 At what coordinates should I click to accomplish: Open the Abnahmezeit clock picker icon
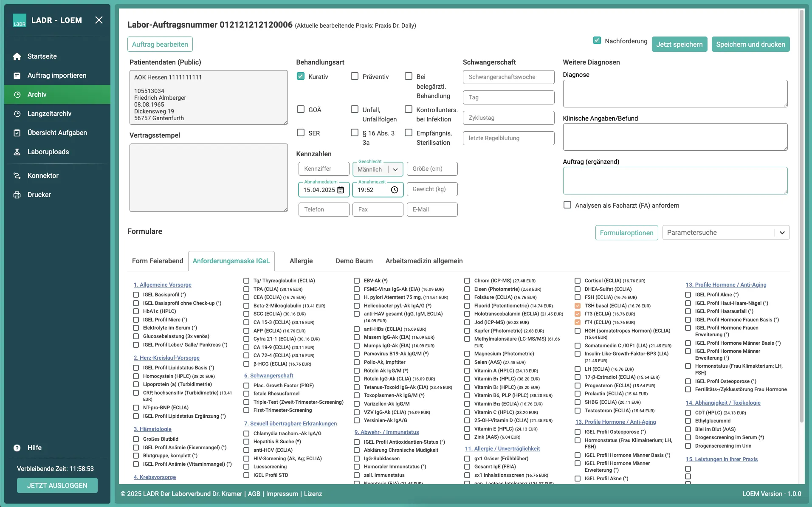395,190
